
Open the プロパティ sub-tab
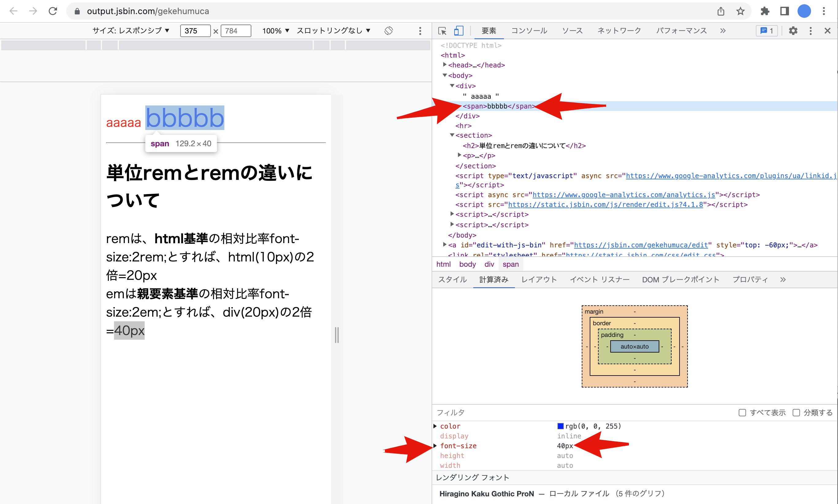750,280
